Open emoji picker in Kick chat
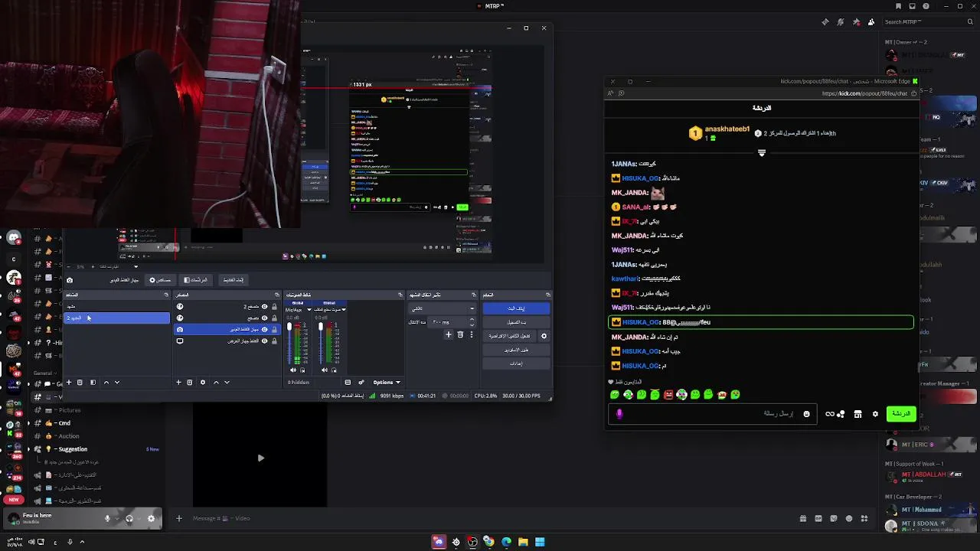The height and width of the screenshot is (551, 980). 806,413
